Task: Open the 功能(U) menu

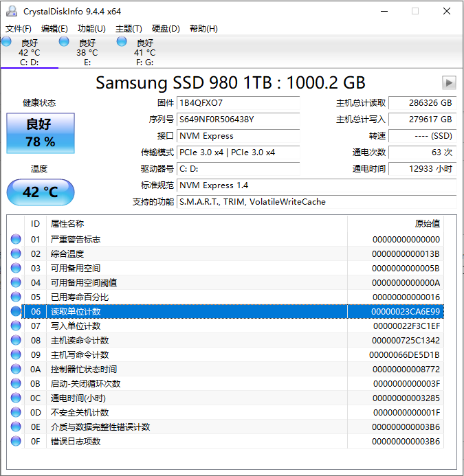Action: [91, 29]
